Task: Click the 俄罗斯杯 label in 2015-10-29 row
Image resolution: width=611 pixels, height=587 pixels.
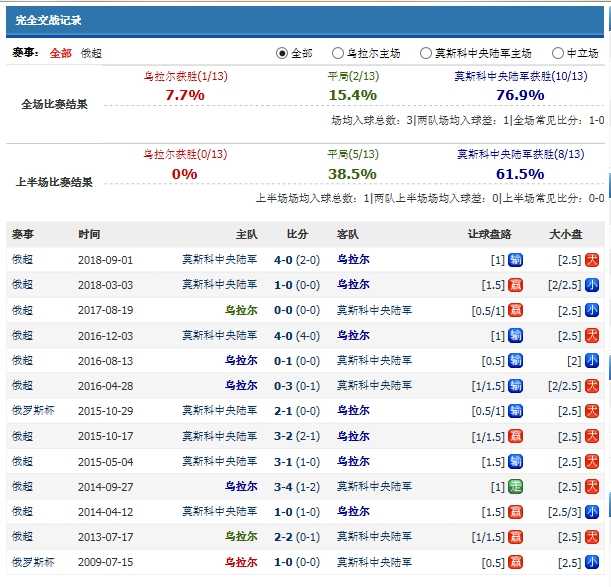Action: [x=33, y=410]
